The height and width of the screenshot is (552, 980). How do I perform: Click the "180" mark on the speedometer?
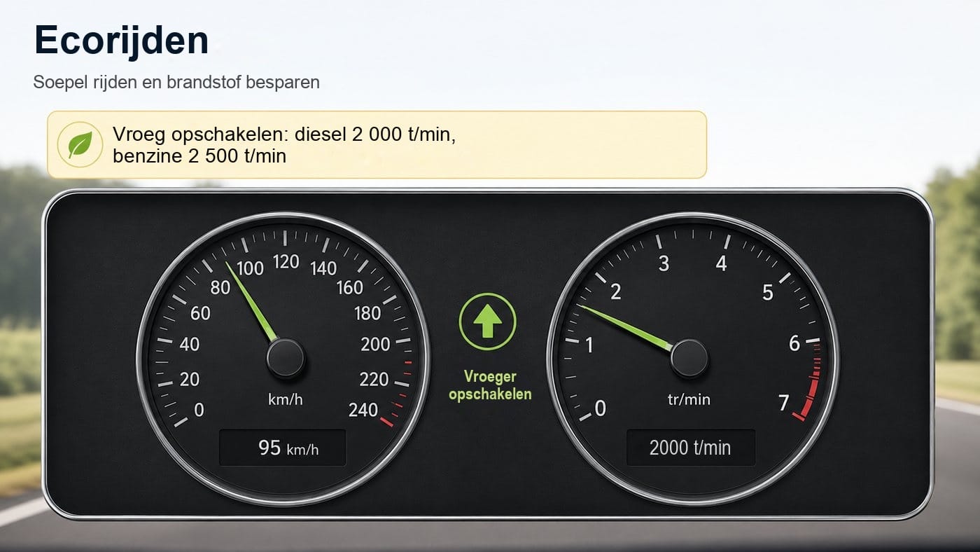(367, 313)
